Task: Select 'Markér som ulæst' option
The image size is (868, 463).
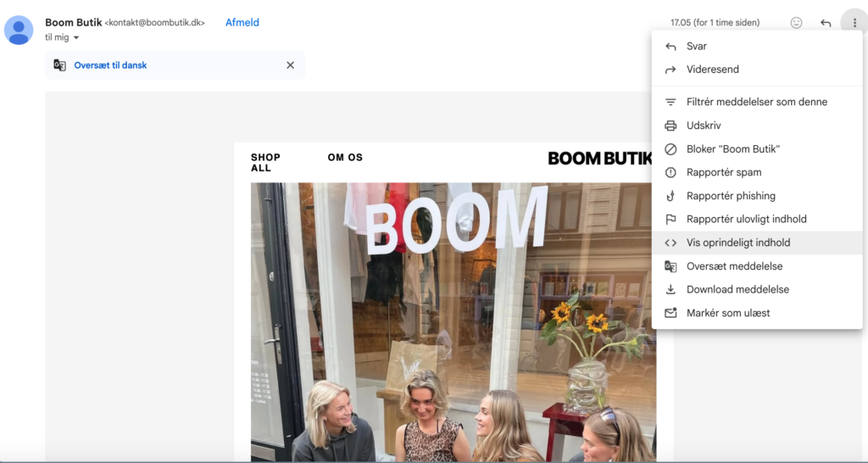Action: [757, 313]
